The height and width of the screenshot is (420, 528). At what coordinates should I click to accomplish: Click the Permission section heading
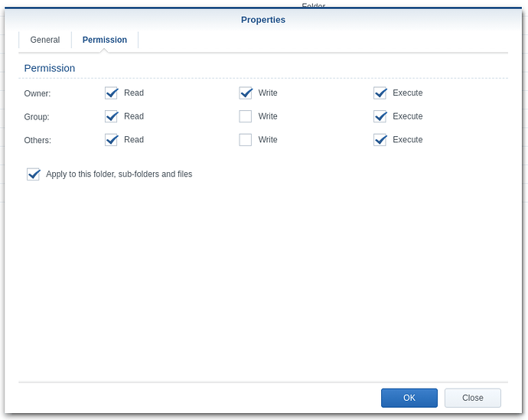click(x=50, y=68)
